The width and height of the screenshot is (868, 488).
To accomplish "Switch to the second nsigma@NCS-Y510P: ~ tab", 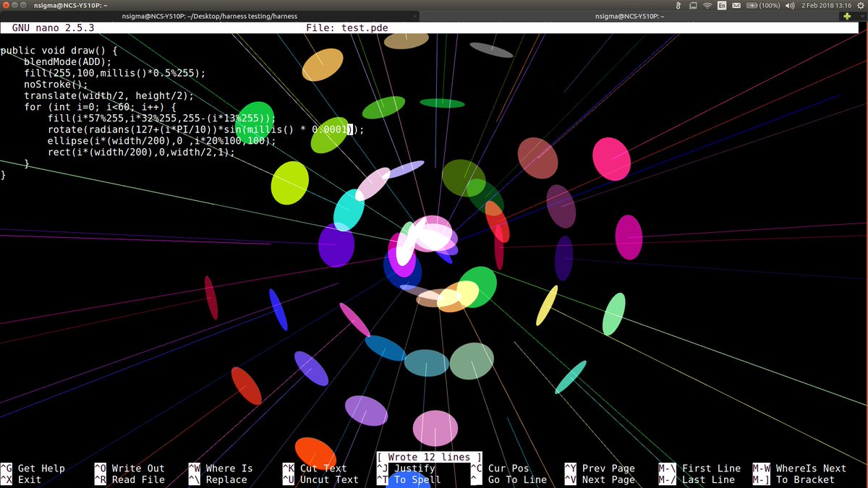I will click(x=629, y=16).
